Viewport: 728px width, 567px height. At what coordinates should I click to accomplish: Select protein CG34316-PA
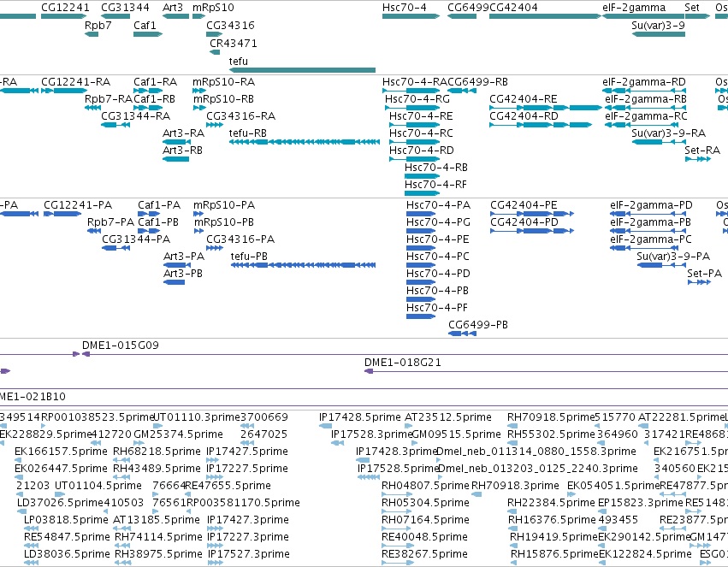[215, 248]
